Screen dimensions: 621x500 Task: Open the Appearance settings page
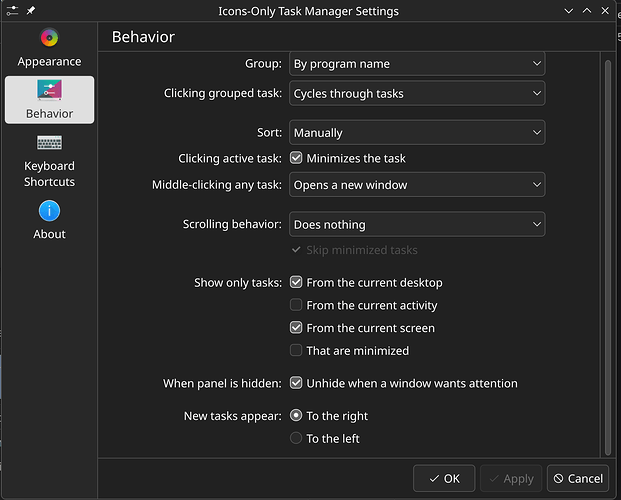click(x=49, y=47)
